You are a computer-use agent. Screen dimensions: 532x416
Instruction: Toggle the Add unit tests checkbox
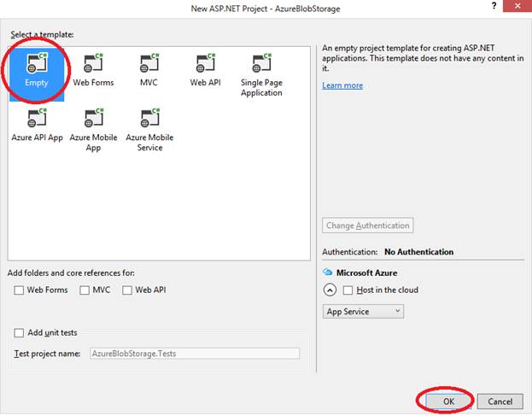tap(19, 333)
